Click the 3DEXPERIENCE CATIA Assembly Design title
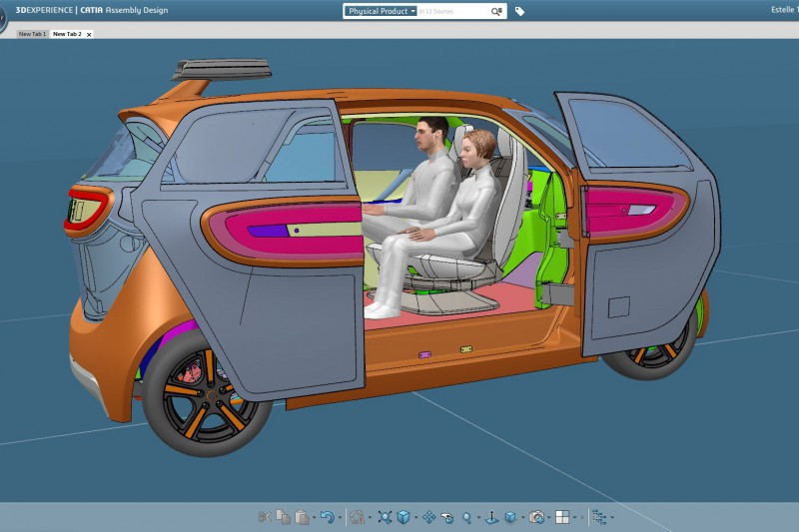The image size is (799, 532). click(92, 10)
